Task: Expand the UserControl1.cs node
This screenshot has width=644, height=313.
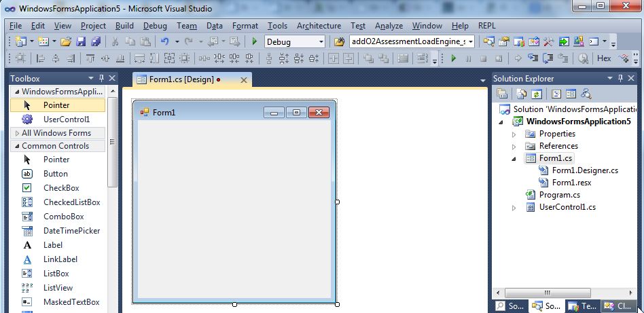Action: [x=514, y=208]
